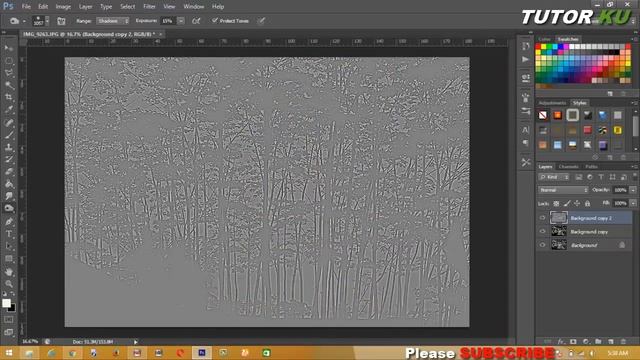Open the tool preset picker

[17, 21]
